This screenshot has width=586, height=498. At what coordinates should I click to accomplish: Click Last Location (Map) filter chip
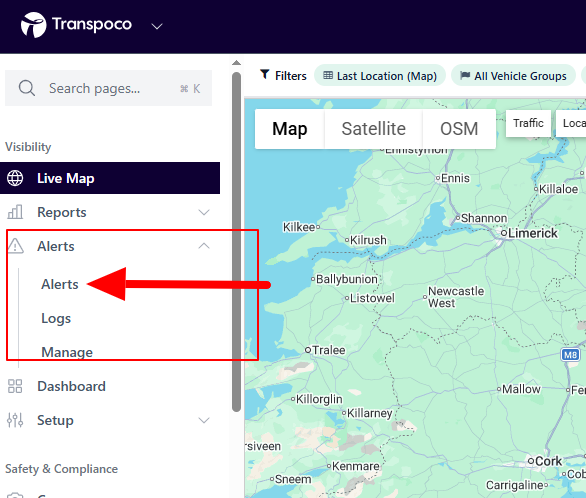click(380, 76)
